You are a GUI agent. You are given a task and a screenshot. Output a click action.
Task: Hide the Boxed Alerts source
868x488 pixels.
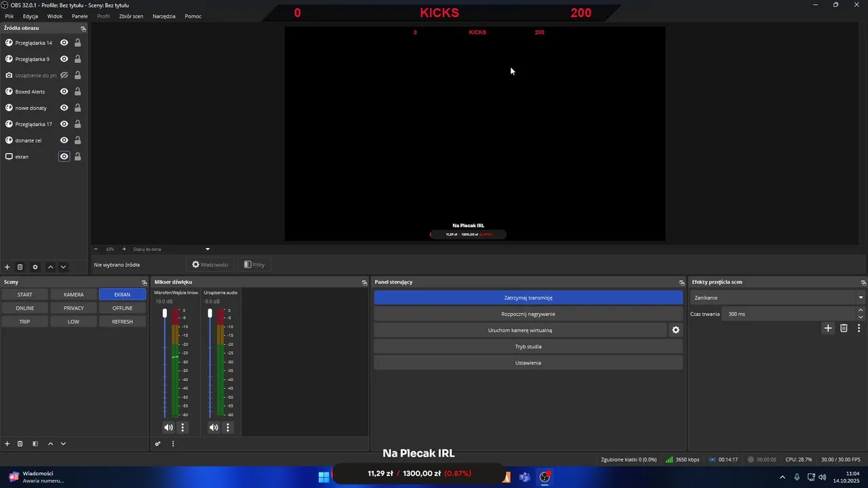(x=64, y=91)
